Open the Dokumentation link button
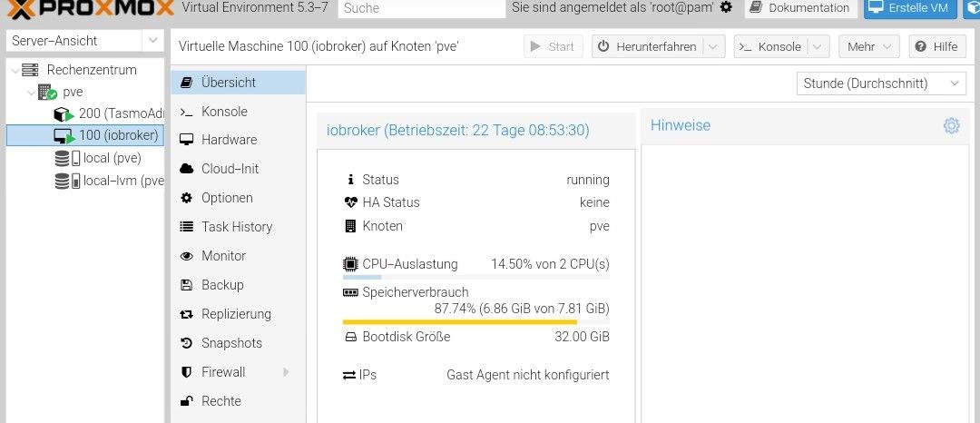This screenshot has height=423, width=980. (799, 8)
